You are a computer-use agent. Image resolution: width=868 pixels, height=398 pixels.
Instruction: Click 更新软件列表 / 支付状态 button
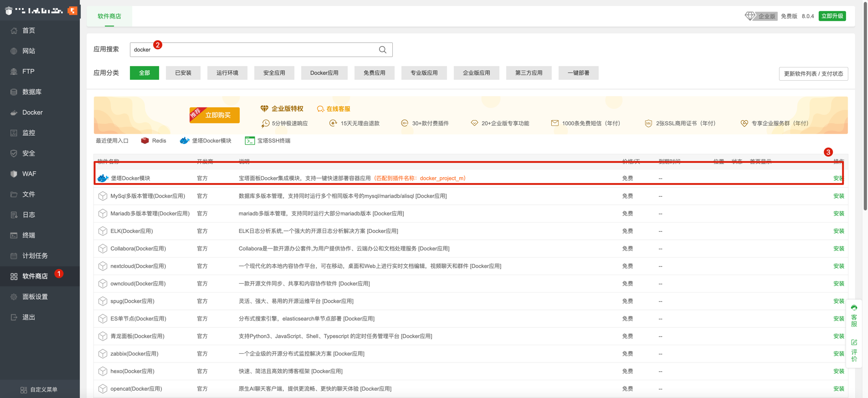(813, 74)
